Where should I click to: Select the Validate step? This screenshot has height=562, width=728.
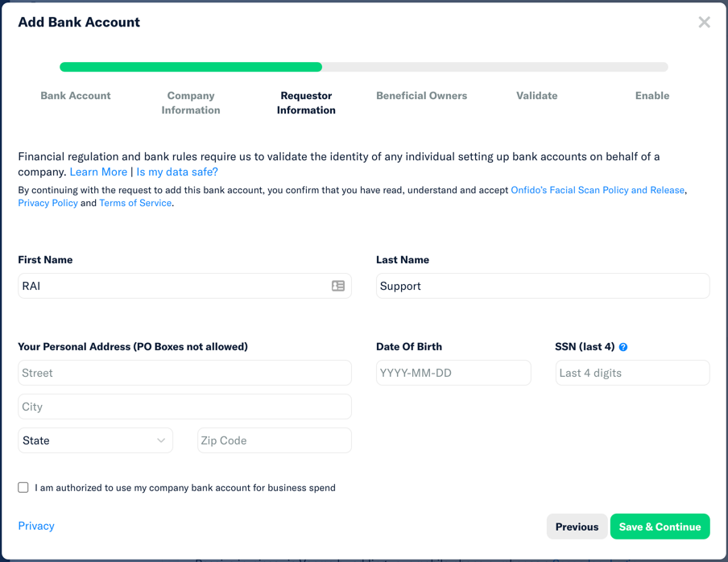click(x=536, y=95)
